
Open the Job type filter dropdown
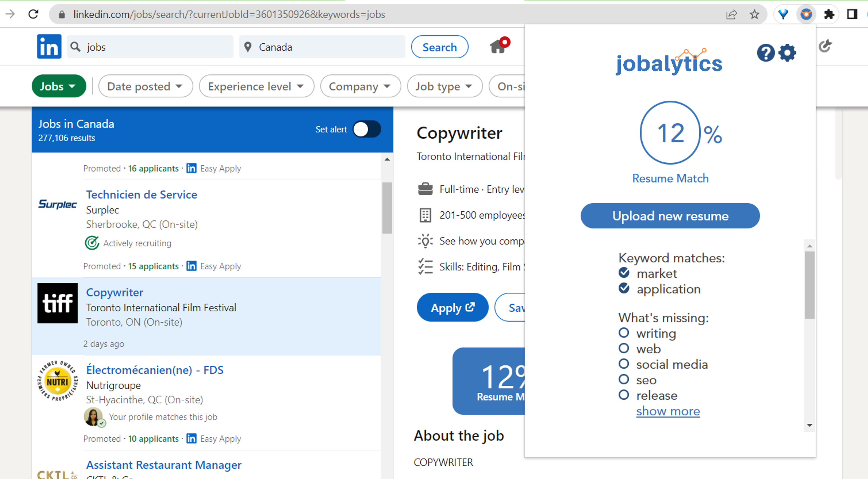coord(444,86)
